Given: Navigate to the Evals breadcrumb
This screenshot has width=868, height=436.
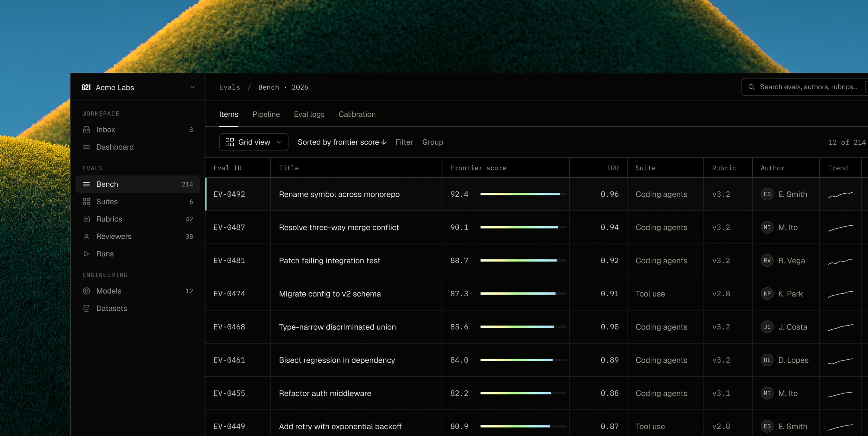Looking at the screenshot, I should point(229,87).
